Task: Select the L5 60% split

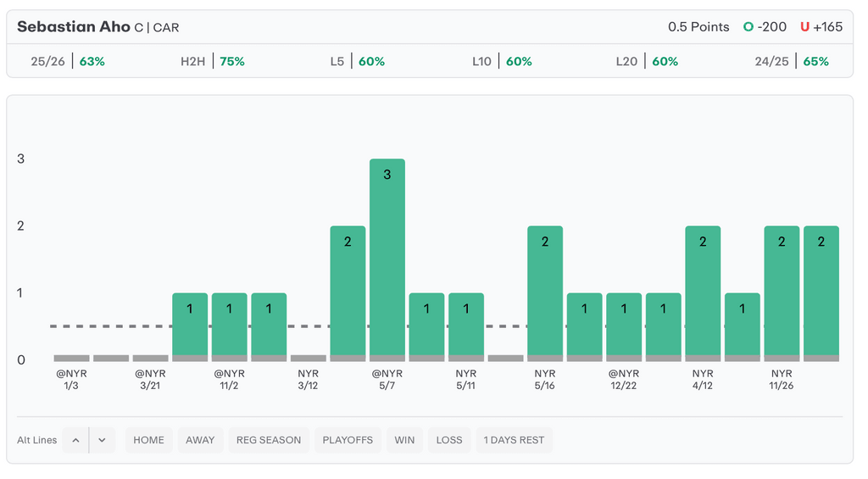Action: pyautogui.click(x=357, y=62)
